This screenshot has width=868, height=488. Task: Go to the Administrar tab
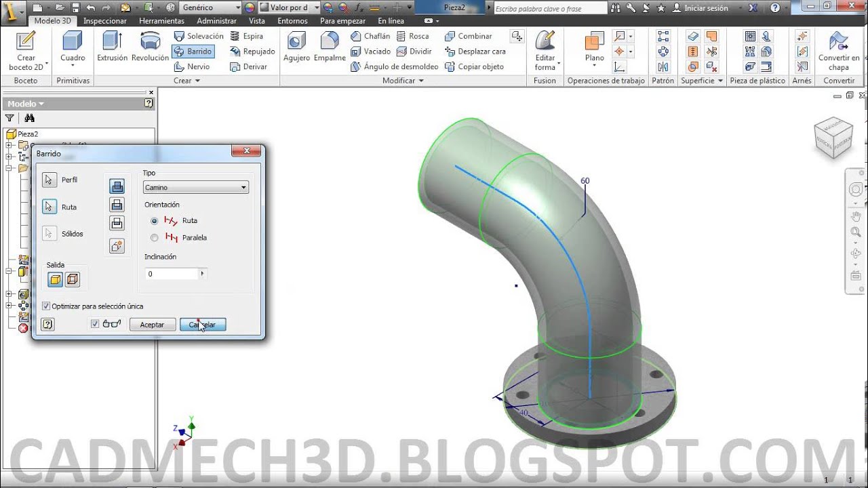(217, 21)
